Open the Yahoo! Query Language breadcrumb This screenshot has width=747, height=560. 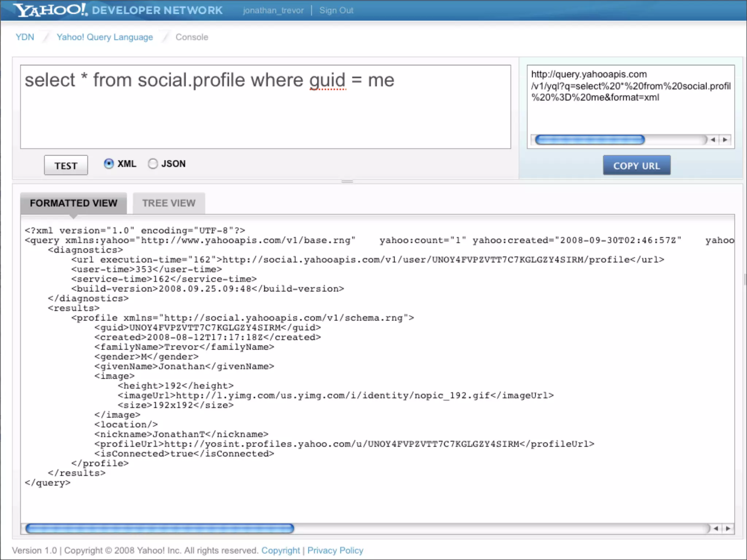click(105, 37)
